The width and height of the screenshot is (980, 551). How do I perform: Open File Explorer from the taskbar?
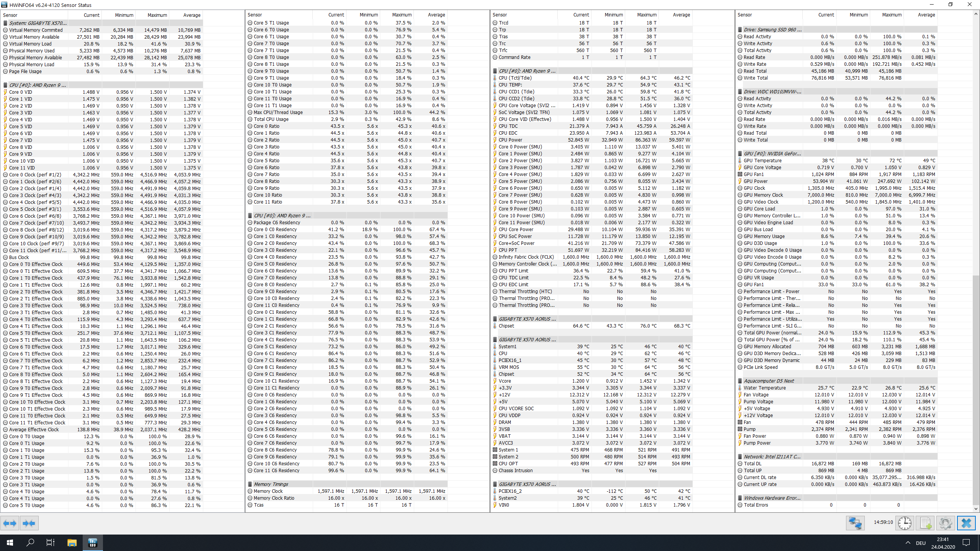72,543
